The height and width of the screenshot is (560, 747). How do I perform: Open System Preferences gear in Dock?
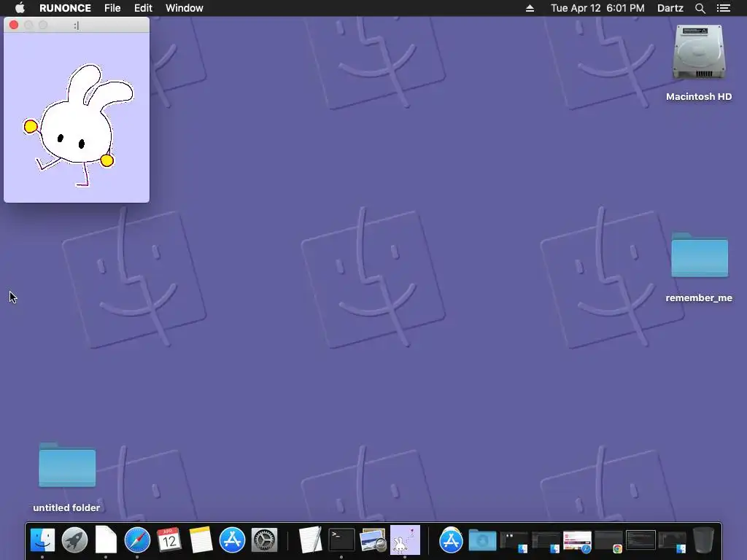(x=264, y=541)
